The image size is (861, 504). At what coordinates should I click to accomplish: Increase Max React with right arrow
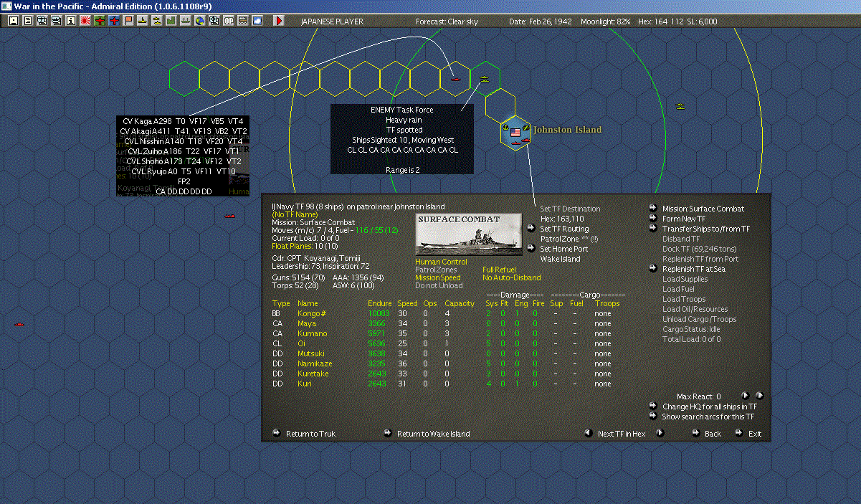click(x=745, y=396)
